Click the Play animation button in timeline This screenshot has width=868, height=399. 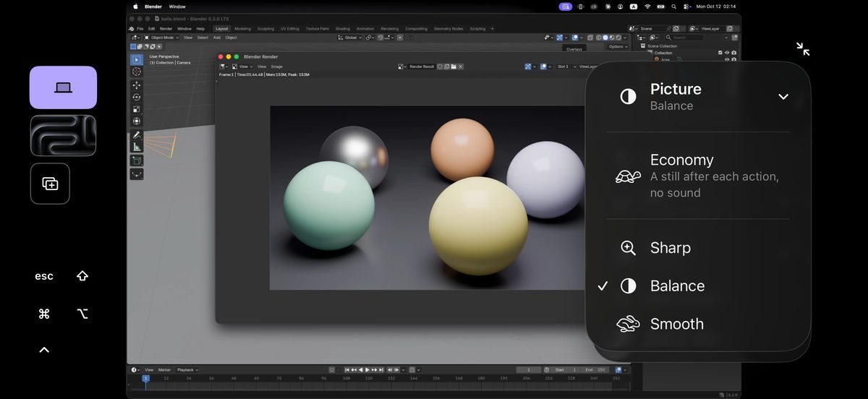[x=367, y=369]
